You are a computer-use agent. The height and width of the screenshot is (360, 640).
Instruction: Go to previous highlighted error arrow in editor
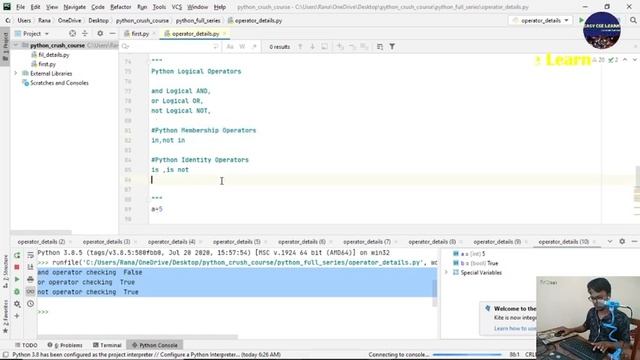[x=625, y=60]
